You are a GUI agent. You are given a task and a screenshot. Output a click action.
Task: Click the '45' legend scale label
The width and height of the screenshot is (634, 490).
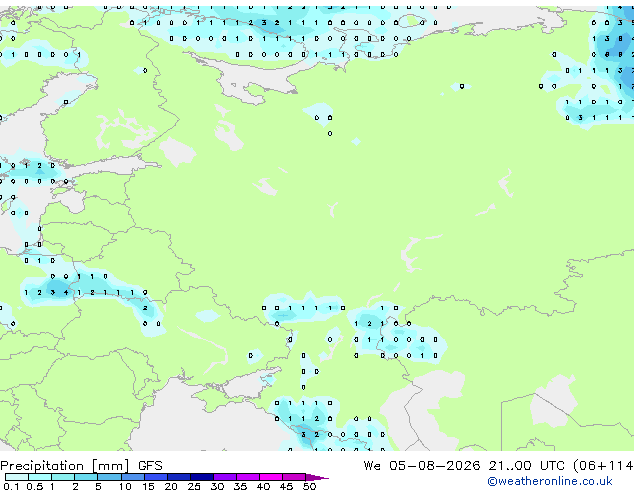[286, 486]
